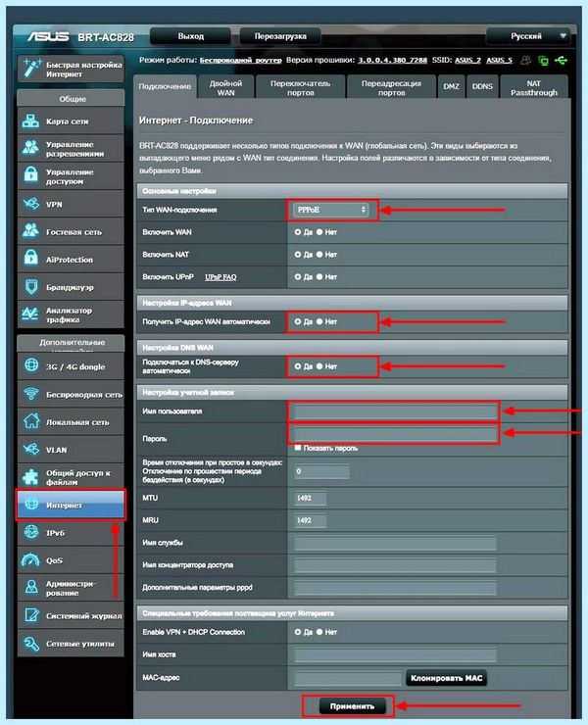The image size is (588, 725).
Task: Open the Сетевые утилиты wrench icon
Action: coord(31,643)
